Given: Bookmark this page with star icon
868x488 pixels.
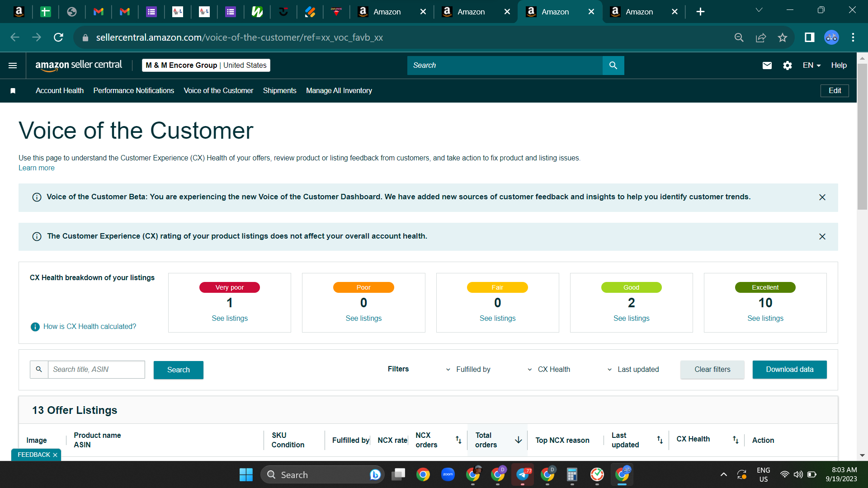Looking at the screenshot, I should (x=783, y=38).
